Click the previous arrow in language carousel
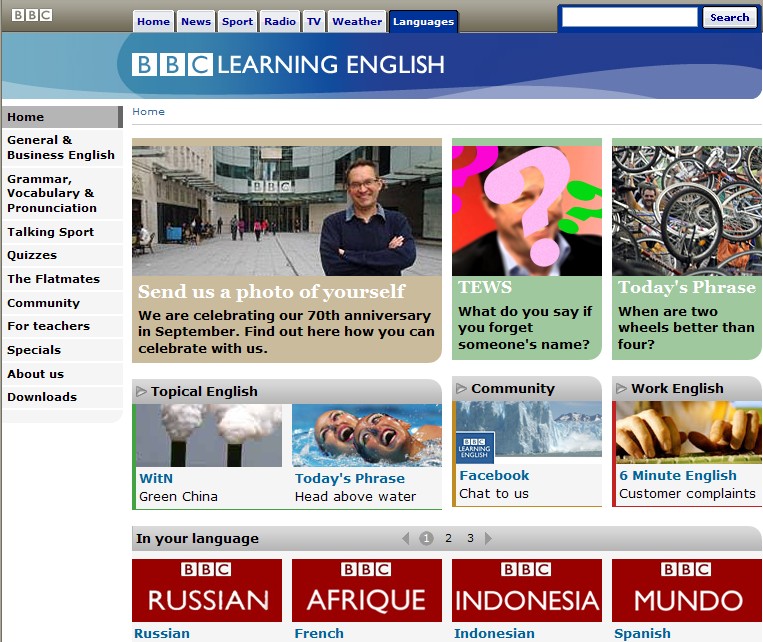The height and width of the screenshot is (642, 763). pyautogui.click(x=406, y=538)
